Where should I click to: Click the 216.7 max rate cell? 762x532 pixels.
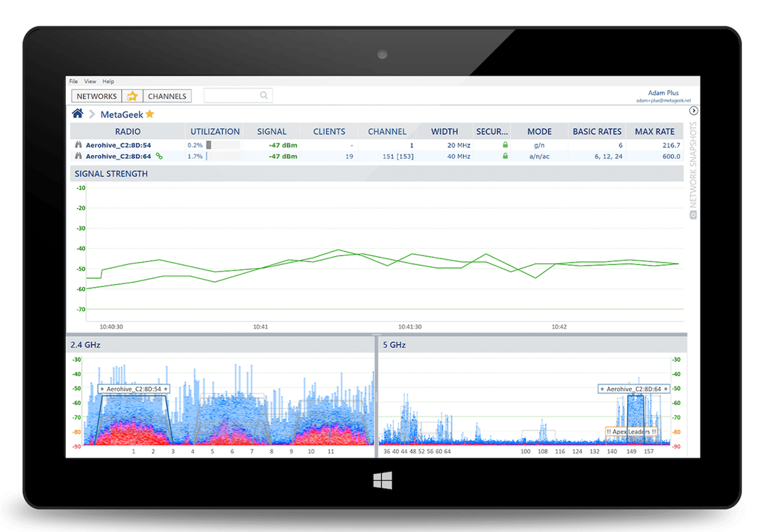671,145
